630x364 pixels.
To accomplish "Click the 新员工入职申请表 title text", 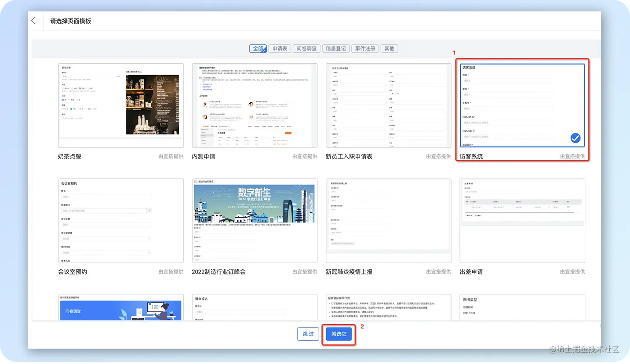I will (349, 156).
